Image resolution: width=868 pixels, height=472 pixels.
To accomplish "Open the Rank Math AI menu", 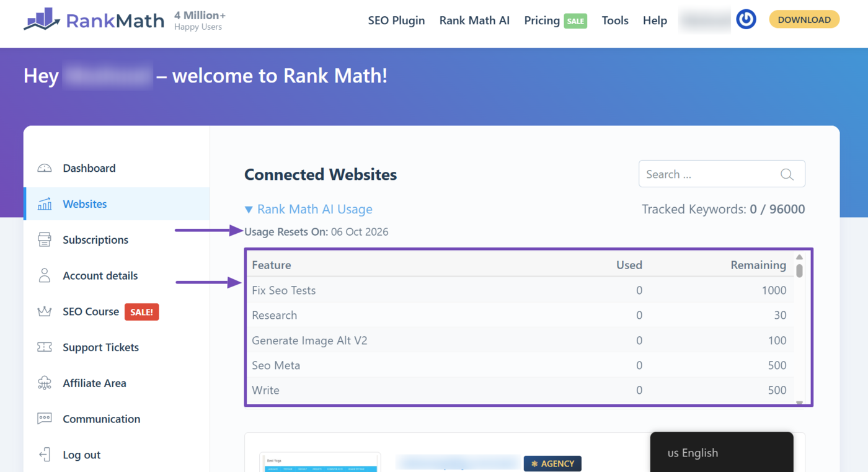I will pyautogui.click(x=474, y=20).
